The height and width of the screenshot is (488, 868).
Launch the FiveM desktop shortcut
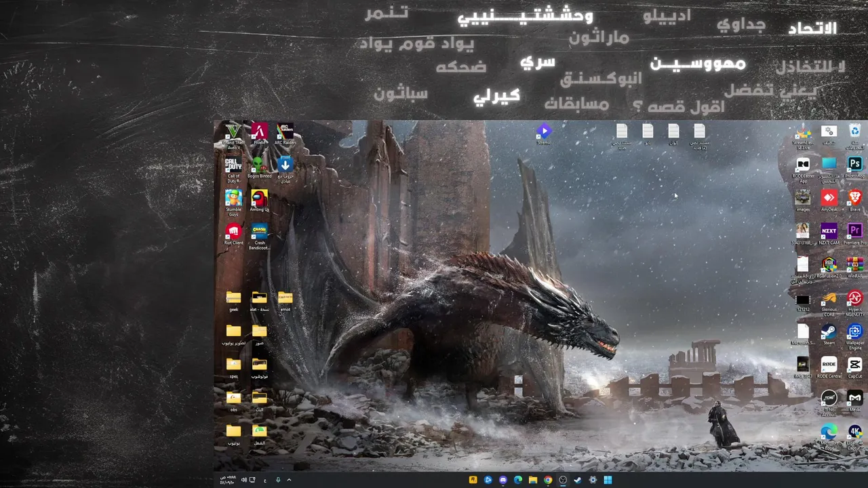pyautogui.click(x=259, y=133)
